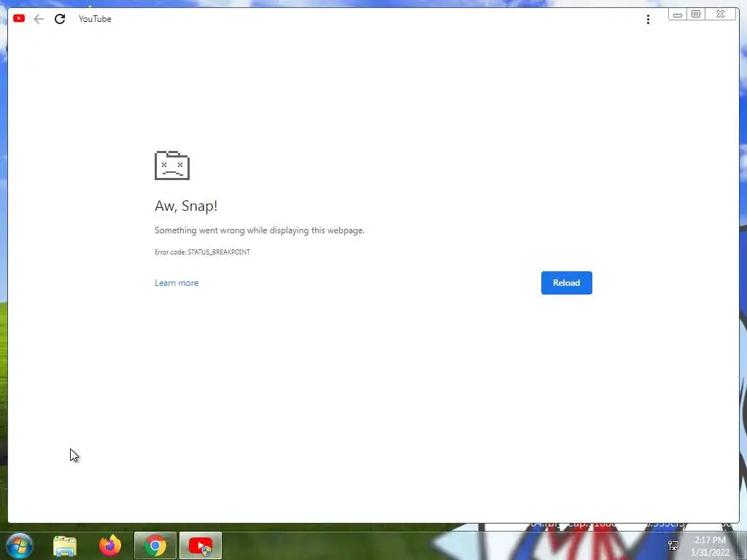The image size is (747, 560).
Task: Click the blue Reload button
Action: 566,283
